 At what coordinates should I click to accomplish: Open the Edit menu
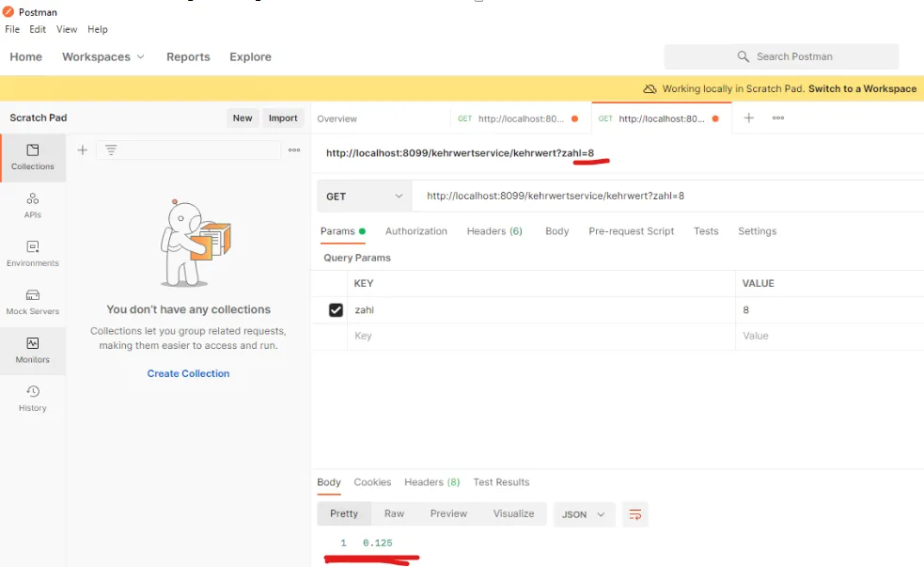pyautogui.click(x=37, y=29)
